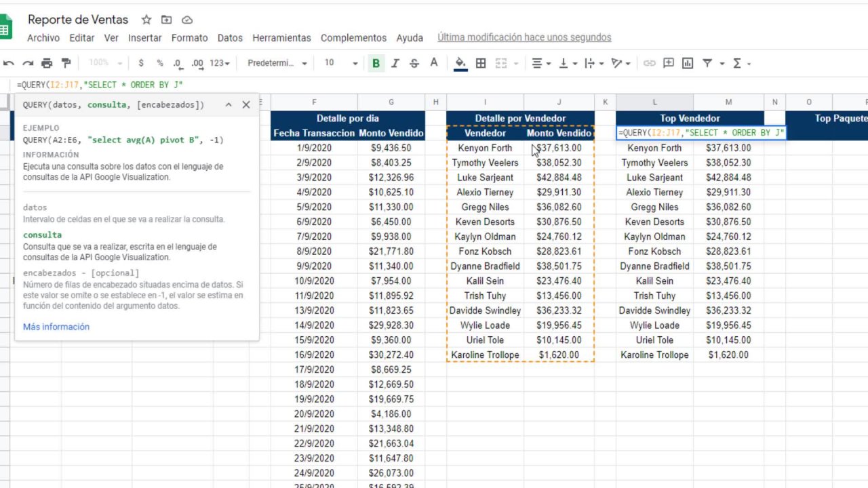Click the Print icon

(47, 63)
